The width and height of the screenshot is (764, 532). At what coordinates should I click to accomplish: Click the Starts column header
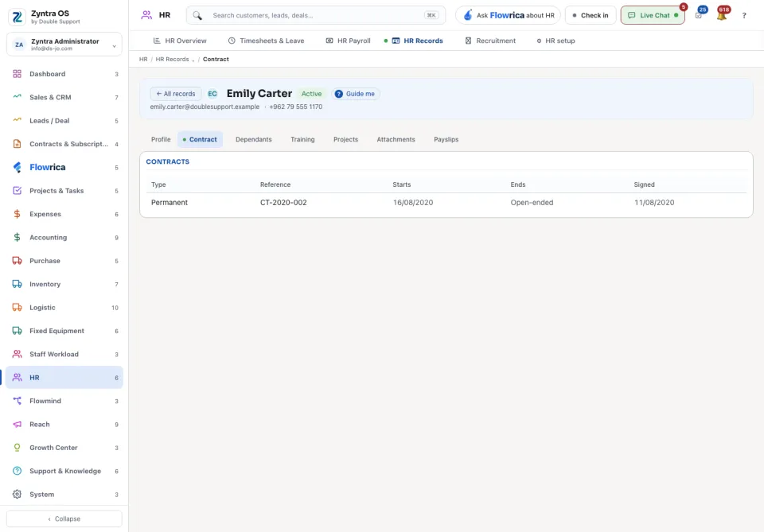coord(401,185)
